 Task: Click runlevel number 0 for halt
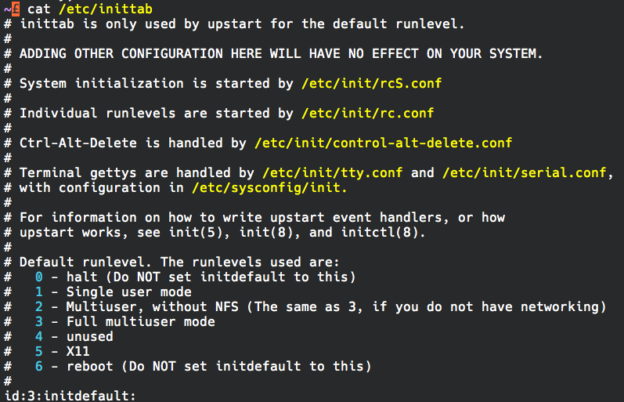[37, 276]
